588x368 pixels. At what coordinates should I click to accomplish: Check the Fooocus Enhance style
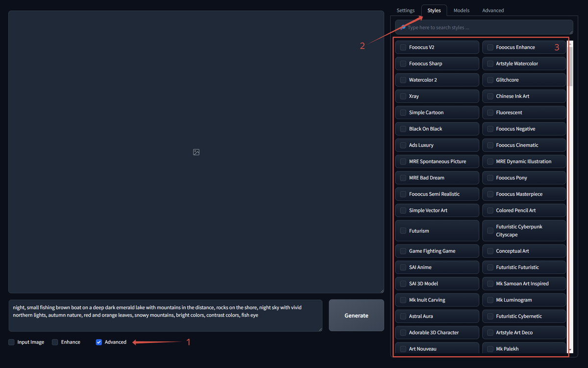coord(490,48)
